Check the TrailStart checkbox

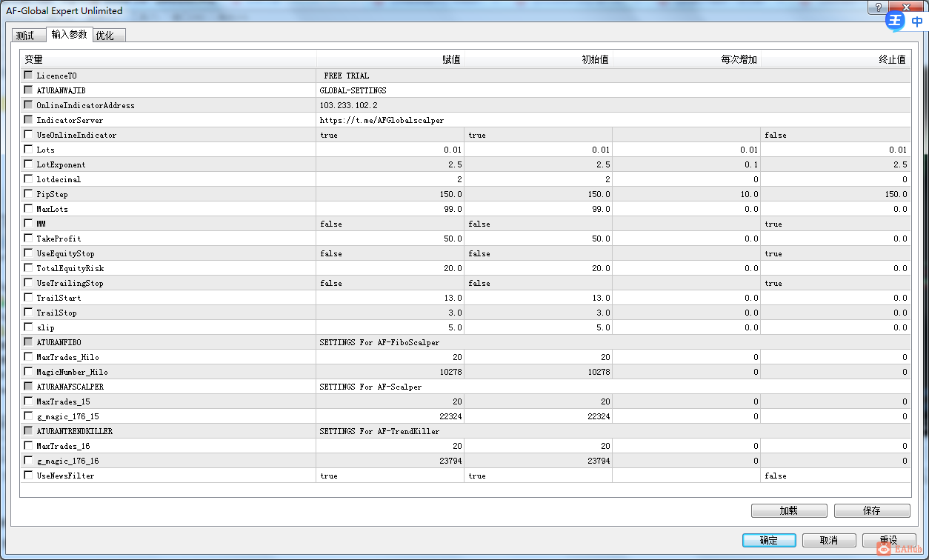28,298
